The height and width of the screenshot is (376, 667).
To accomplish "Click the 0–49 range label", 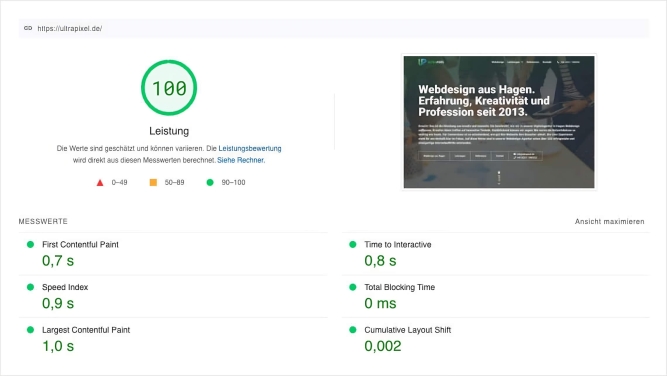I will (120, 182).
